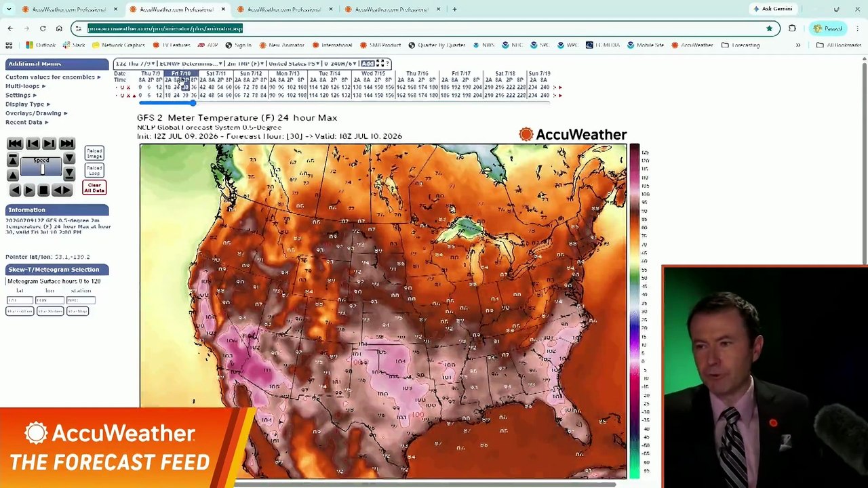Open the browser extensions puzzle icon
The height and width of the screenshot is (488, 868).
point(792,28)
